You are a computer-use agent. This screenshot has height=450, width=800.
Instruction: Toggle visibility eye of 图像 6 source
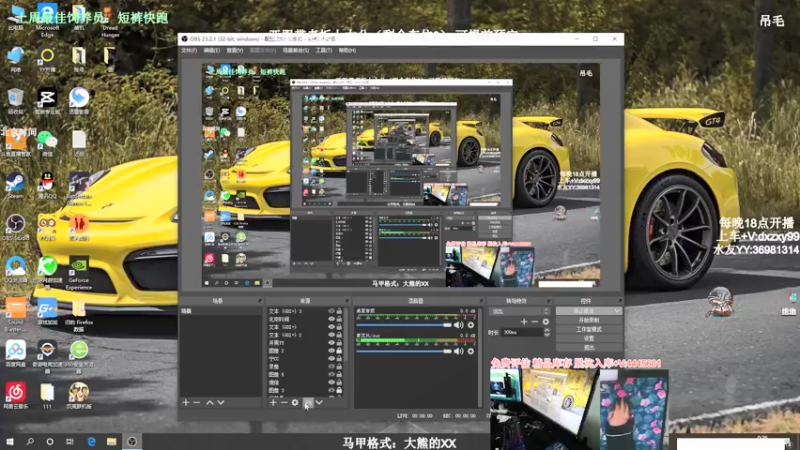coord(331,374)
